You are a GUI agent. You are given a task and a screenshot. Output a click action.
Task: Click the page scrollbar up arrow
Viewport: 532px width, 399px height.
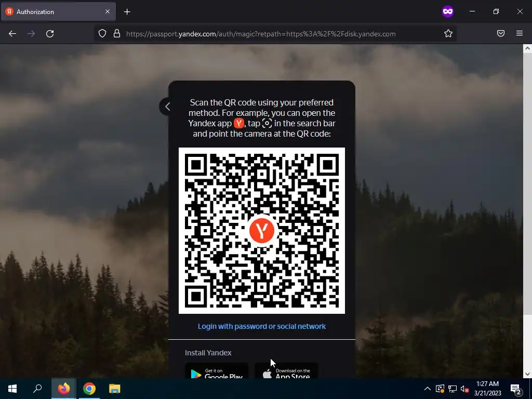click(x=527, y=48)
